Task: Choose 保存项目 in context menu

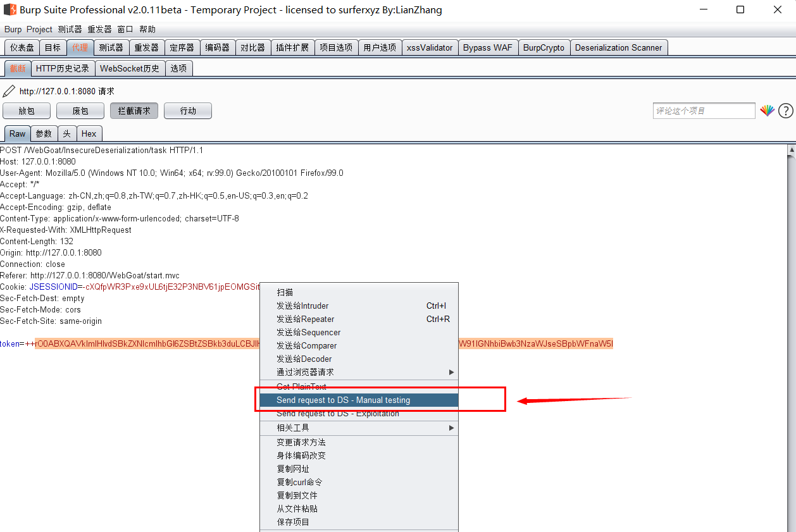Action: pos(359,522)
